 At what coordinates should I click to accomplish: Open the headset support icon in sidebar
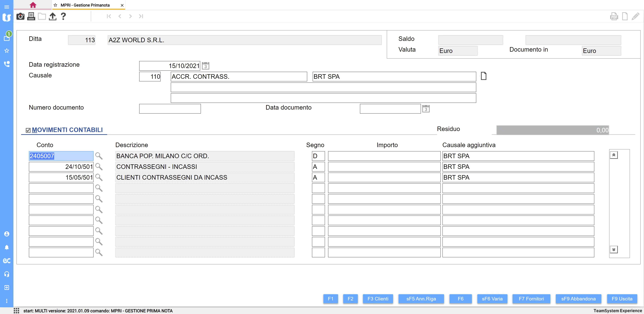click(x=7, y=274)
